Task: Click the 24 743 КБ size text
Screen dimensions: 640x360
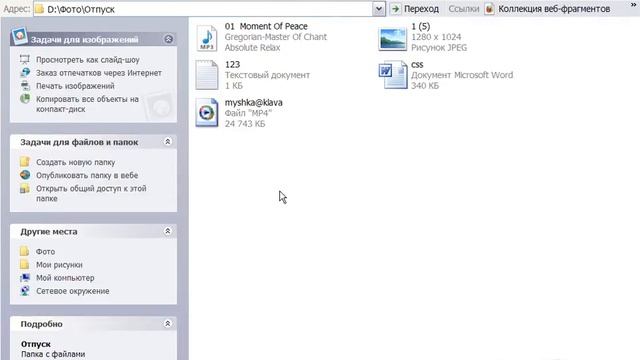Action: 245,124
